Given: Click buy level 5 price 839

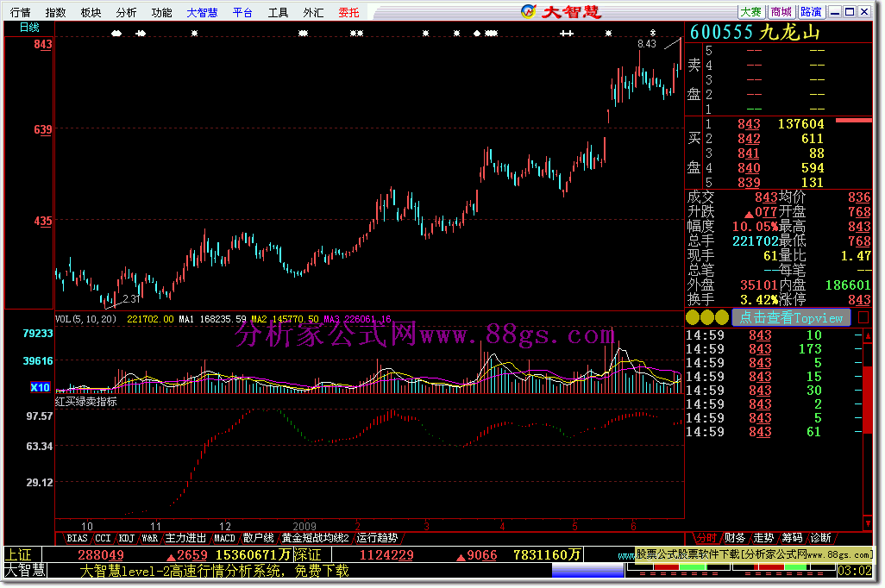Looking at the screenshot, I should [749, 183].
